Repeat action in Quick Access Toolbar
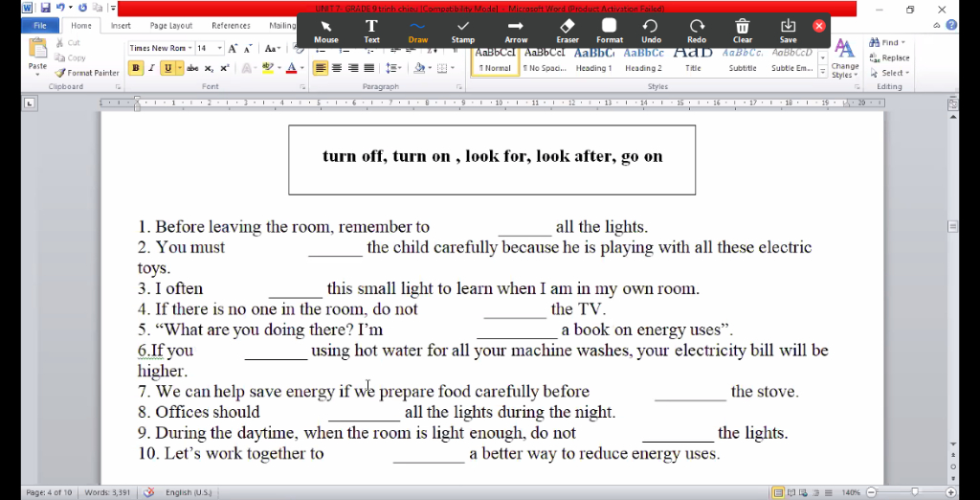The width and height of the screenshot is (980, 500). point(82,8)
